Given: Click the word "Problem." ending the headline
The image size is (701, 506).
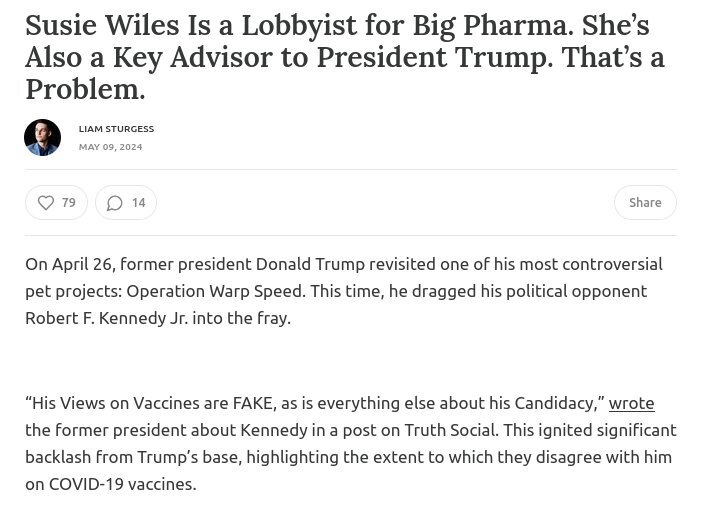Looking at the screenshot, I should click(x=85, y=89).
